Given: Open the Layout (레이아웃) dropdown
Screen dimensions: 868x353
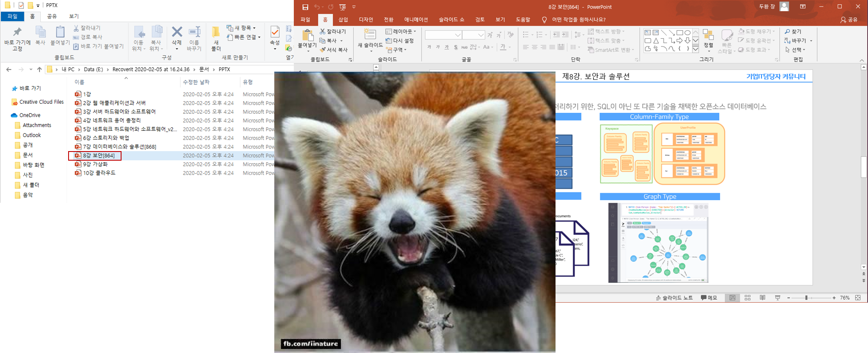Looking at the screenshot, I should tap(401, 32).
